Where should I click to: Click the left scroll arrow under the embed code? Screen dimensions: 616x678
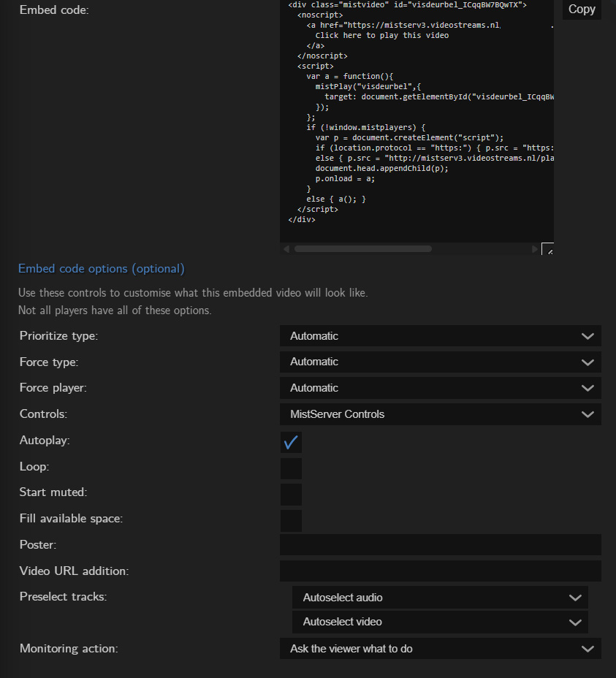pos(286,248)
